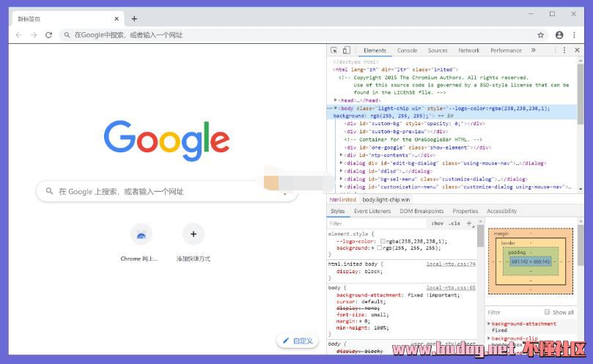
Task: Add new style rule with plus icon
Action: click(468, 223)
